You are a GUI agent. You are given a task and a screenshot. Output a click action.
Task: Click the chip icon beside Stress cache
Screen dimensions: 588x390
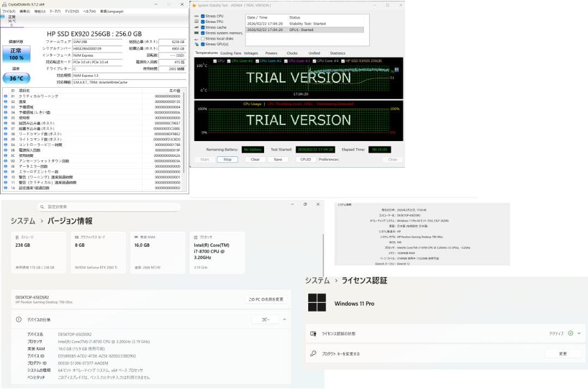(197, 27)
